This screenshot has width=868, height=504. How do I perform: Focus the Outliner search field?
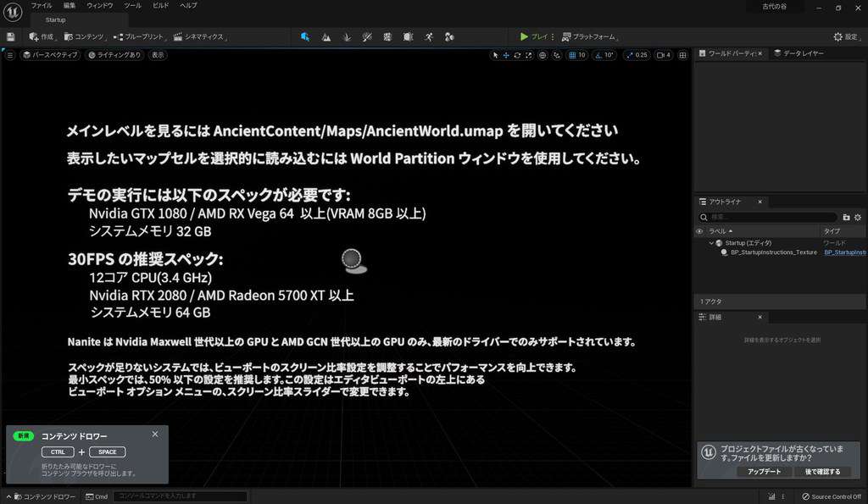(x=767, y=217)
